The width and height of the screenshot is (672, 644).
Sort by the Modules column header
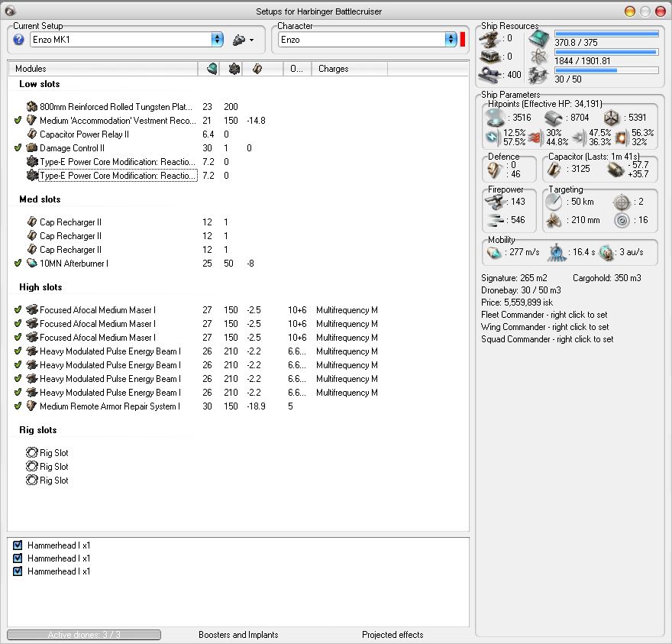tap(103, 69)
